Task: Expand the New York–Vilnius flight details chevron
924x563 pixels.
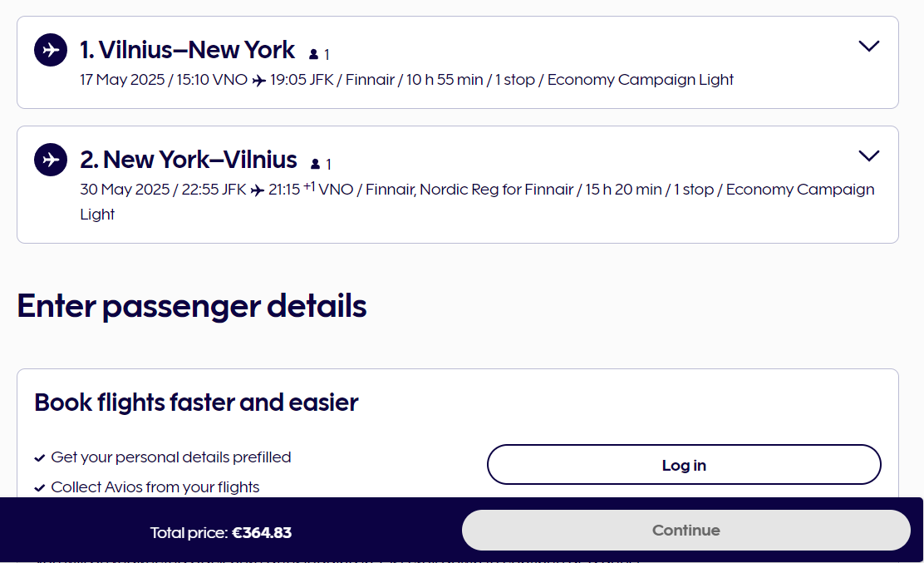Action: pyautogui.click(x=868, y=156)
